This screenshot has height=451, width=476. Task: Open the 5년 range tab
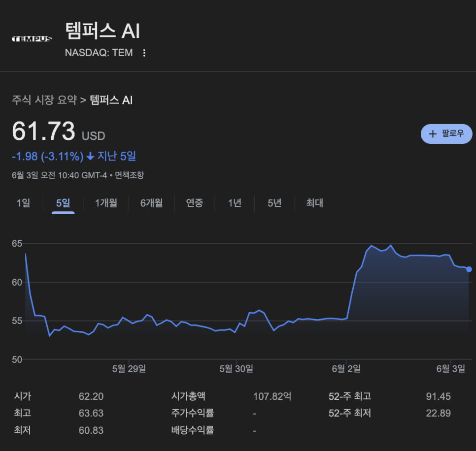[274, 203]
